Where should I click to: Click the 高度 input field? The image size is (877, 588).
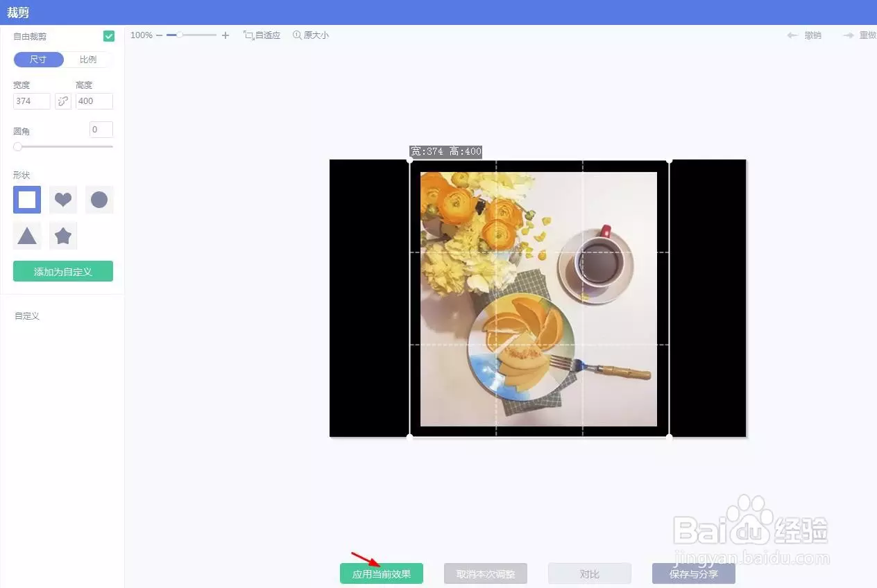pyautogui.click(x=94, y=101)
